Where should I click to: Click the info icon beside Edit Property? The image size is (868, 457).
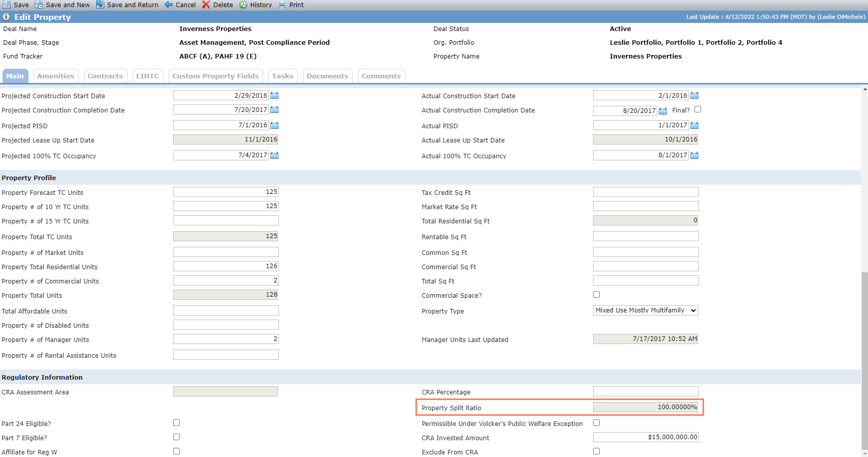pyautogui.click(x=7, y=17)
